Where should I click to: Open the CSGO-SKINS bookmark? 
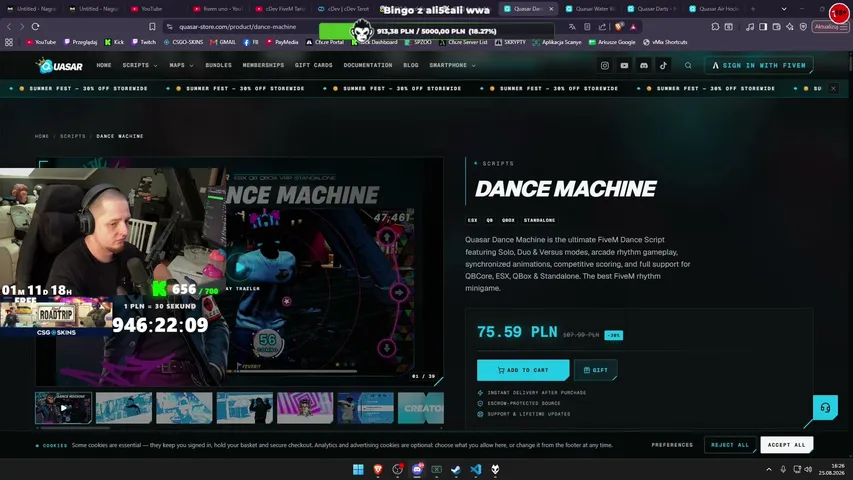pos(183,42)
